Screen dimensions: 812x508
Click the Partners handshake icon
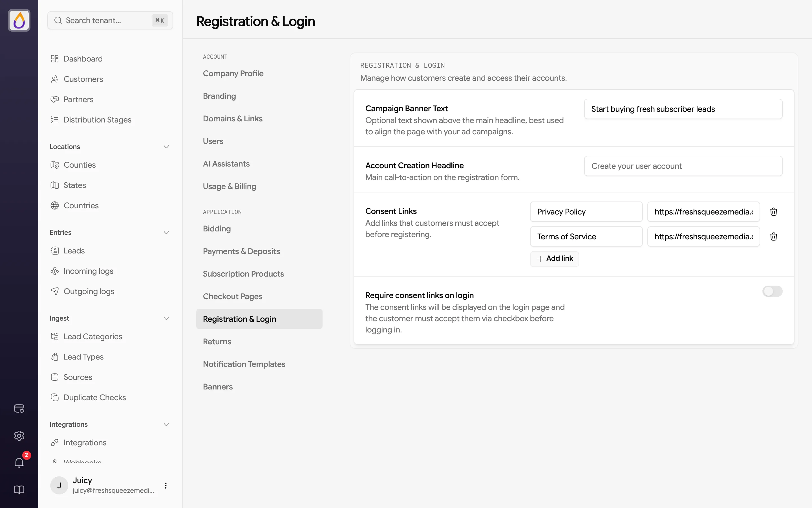(x=55, y=99)
